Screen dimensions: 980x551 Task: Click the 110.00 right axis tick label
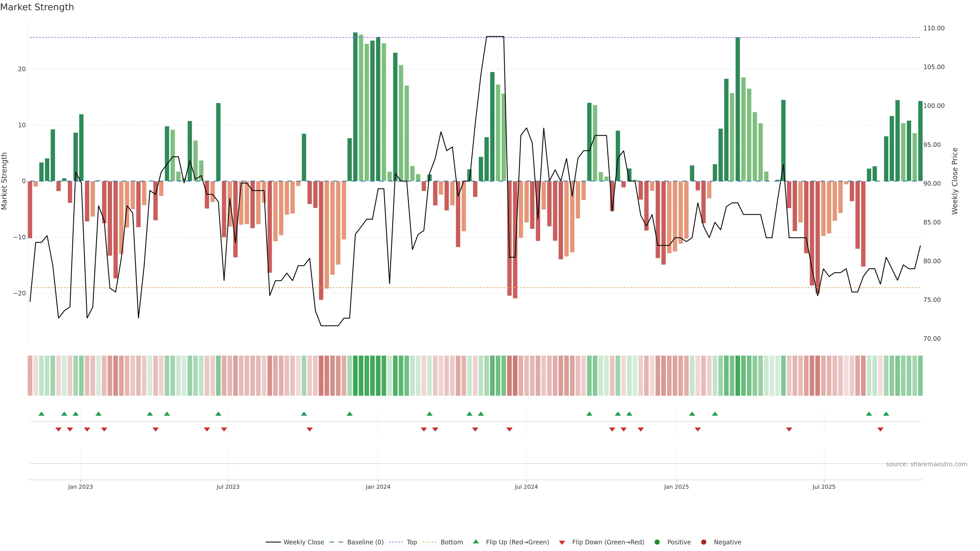click(934, 28)
